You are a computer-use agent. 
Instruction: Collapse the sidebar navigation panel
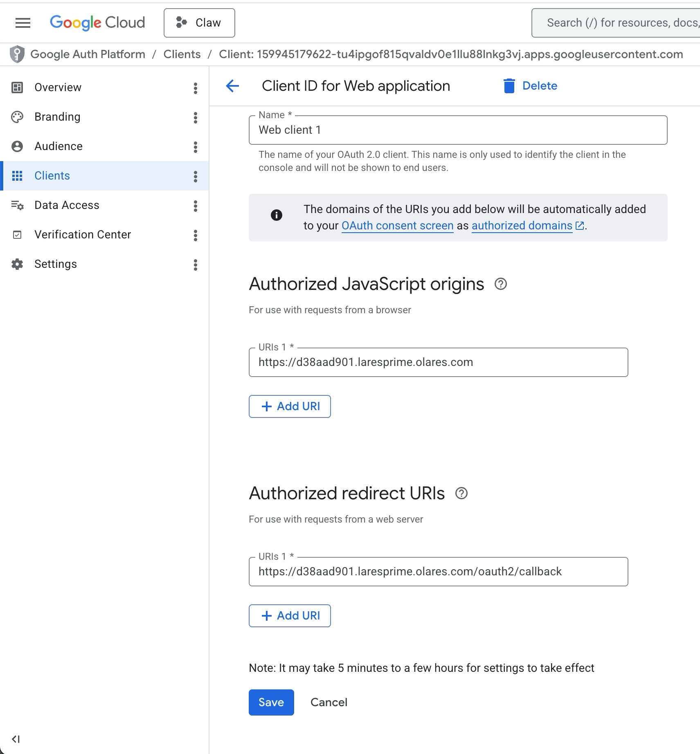pyautogui.click(x=16, y=739)
